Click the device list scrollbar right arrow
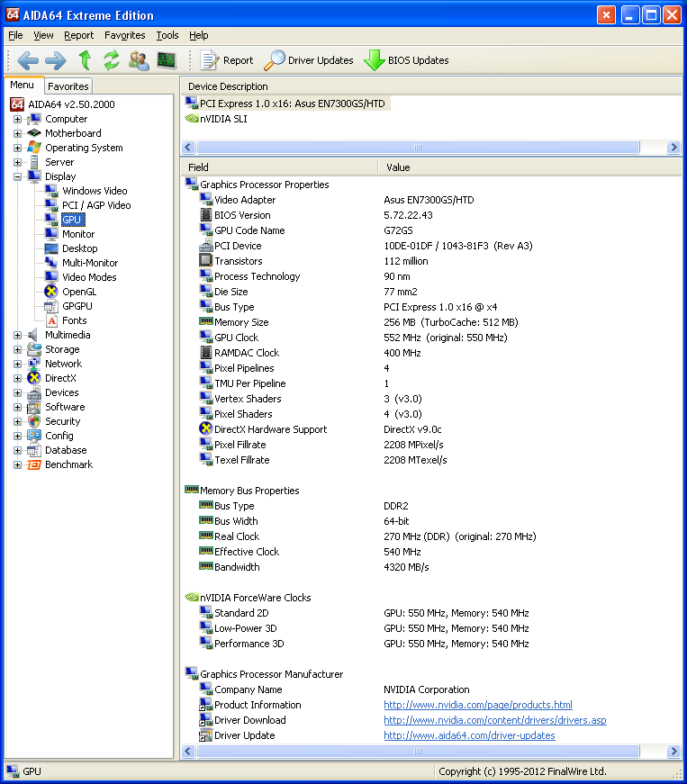The height and width of the screenshot is (784, 687). tap(673, 147)
